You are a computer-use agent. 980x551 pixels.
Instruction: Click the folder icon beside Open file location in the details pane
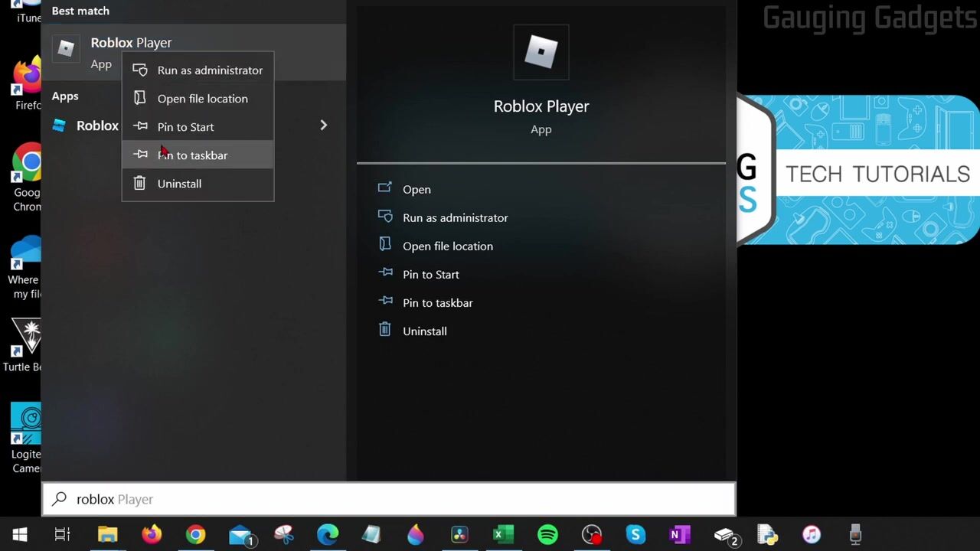pos(385,245)
